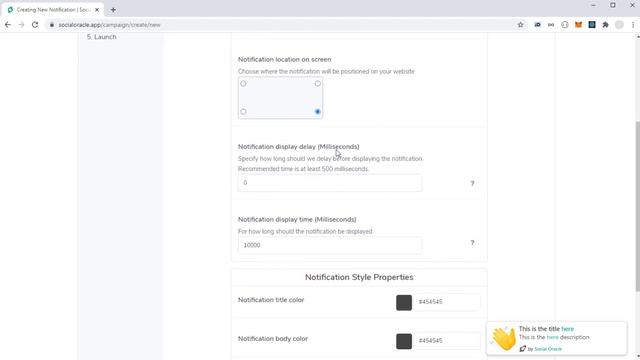The image size is (640, 360).
Task: Open a new browser tab
Action: click(113, 10)
